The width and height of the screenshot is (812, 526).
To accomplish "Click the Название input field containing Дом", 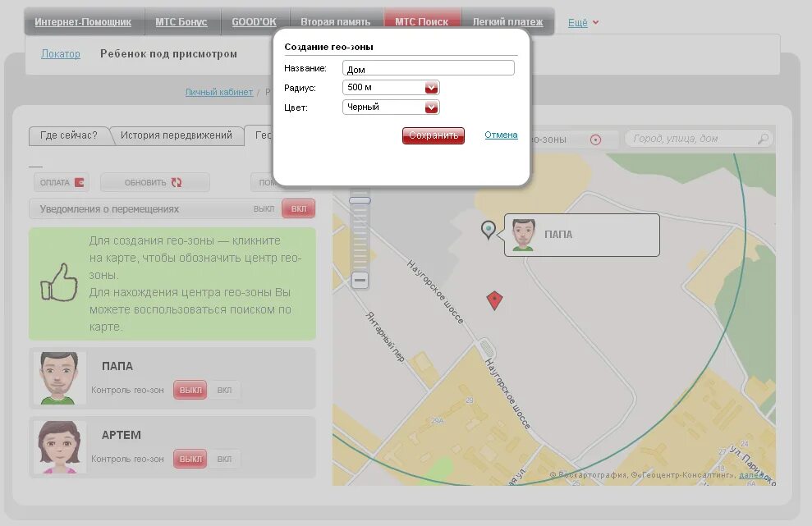I will (x=429, y=68).
